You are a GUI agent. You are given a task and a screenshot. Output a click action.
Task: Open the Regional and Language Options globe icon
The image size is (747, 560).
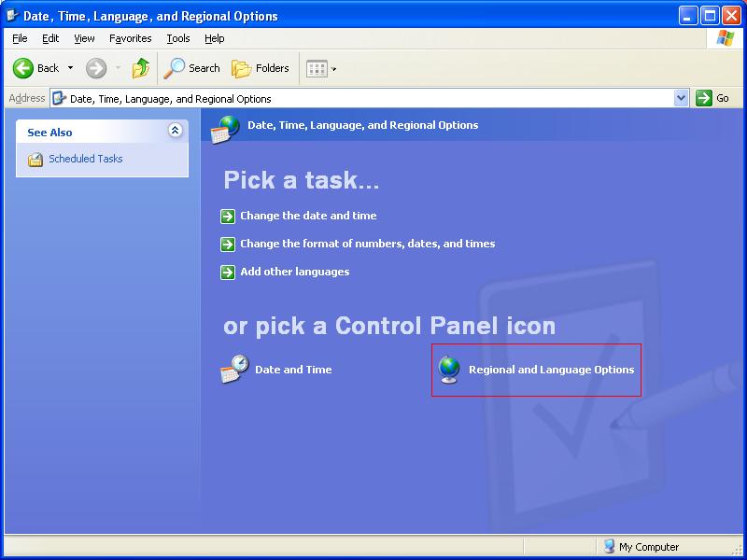tap(449, 370)
